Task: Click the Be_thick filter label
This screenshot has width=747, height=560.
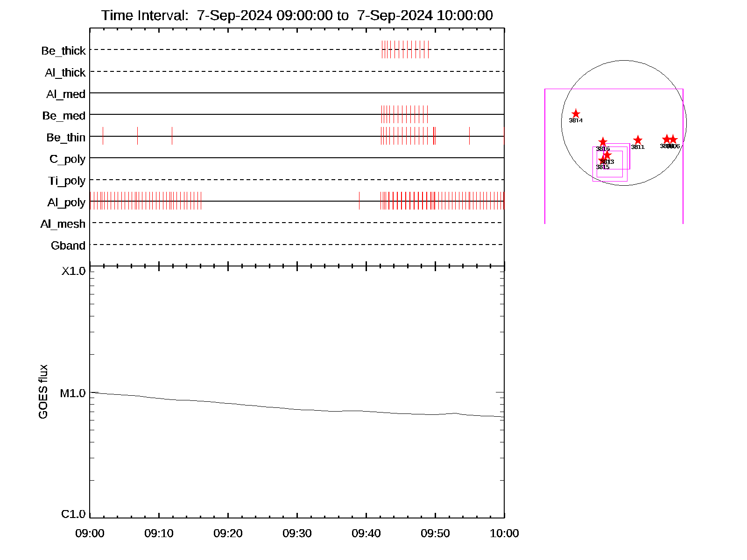Action: pos(63,50)
